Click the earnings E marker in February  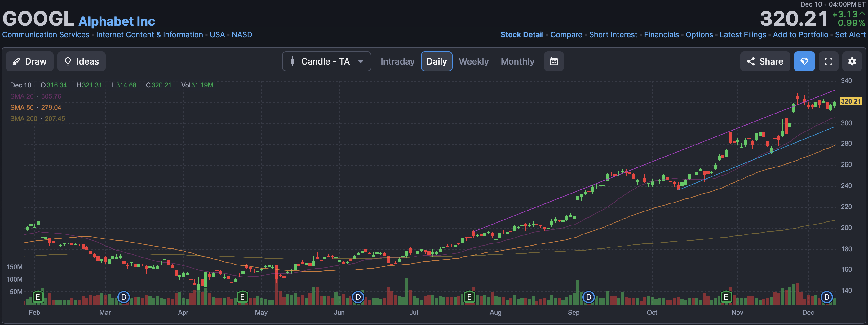(x=38, y=297)
